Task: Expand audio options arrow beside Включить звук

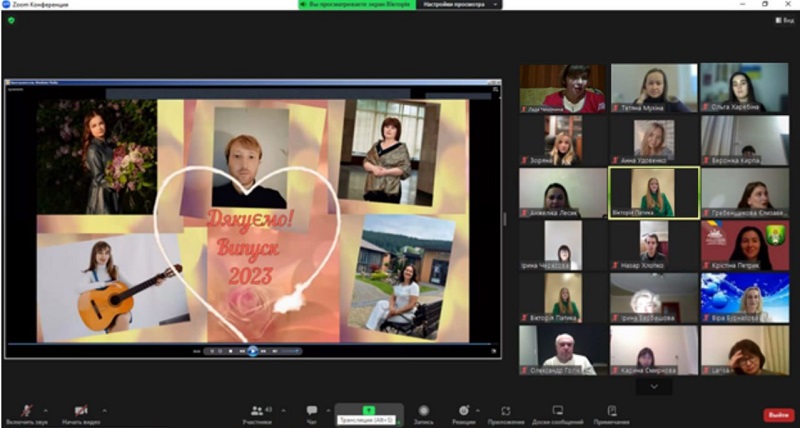Action: [x=46, y=411]
